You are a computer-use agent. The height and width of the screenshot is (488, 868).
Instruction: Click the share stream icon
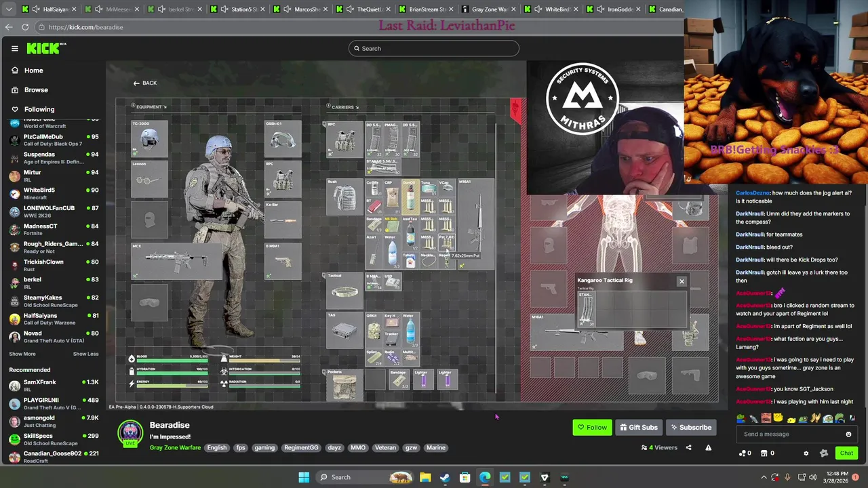click(688, 447)
